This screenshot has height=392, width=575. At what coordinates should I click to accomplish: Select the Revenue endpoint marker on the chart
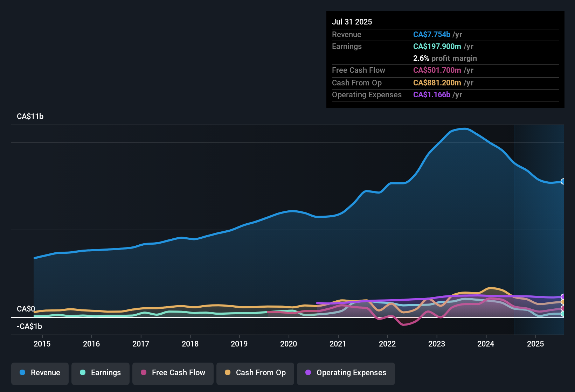click(x=563, y=181)
